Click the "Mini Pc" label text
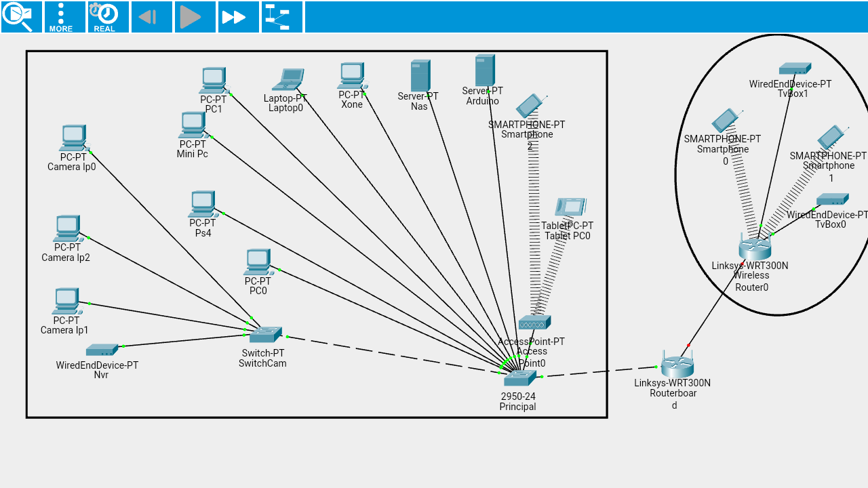Image resolution: width=868 pixels, height=488 pixels. [193, 154]
